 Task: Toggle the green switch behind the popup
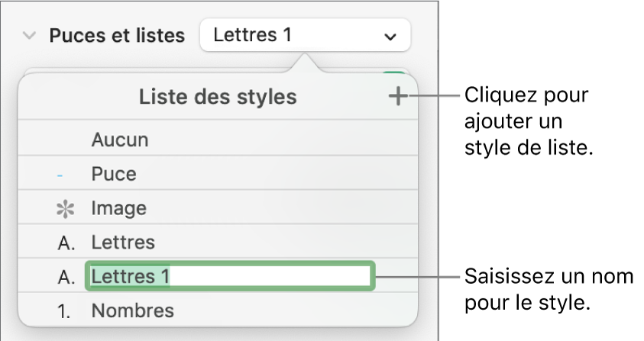pyautogui.click(x=395, y=73)
